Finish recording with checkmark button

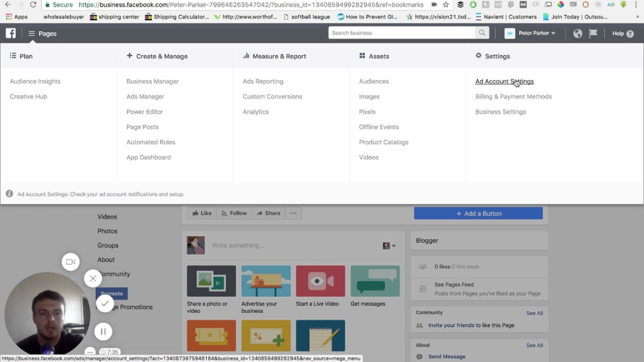(105, 303)
